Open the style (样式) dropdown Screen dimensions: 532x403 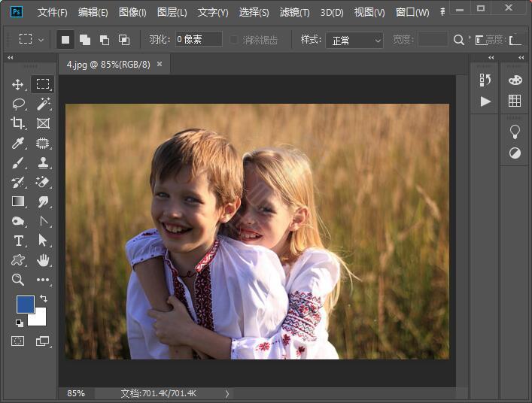tap(356, 40)
